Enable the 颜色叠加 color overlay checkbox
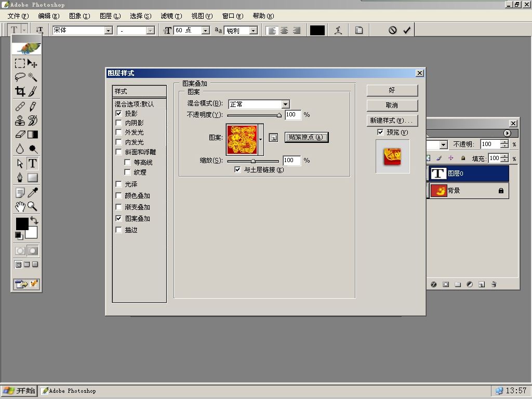 (x=118, y=196)
